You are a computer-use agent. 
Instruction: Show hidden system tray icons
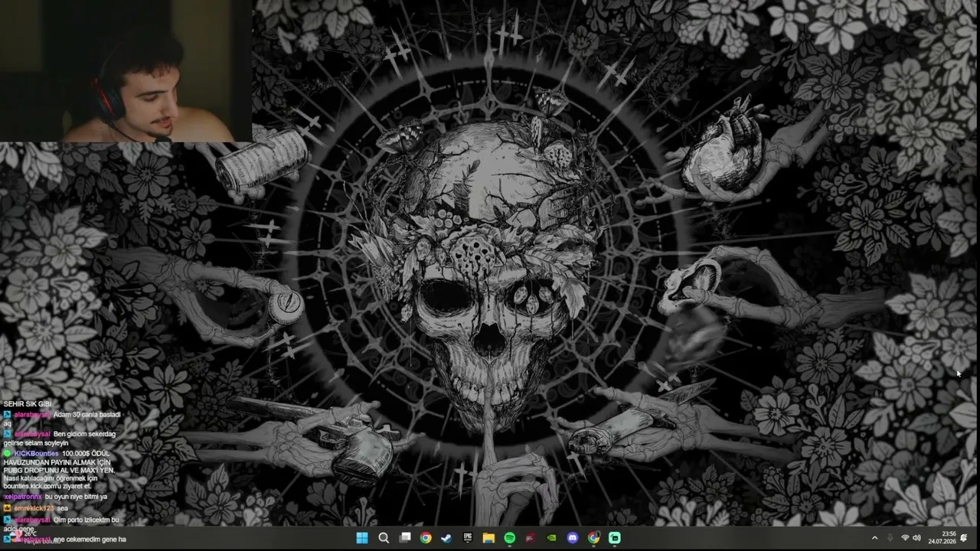click(874, 538)
